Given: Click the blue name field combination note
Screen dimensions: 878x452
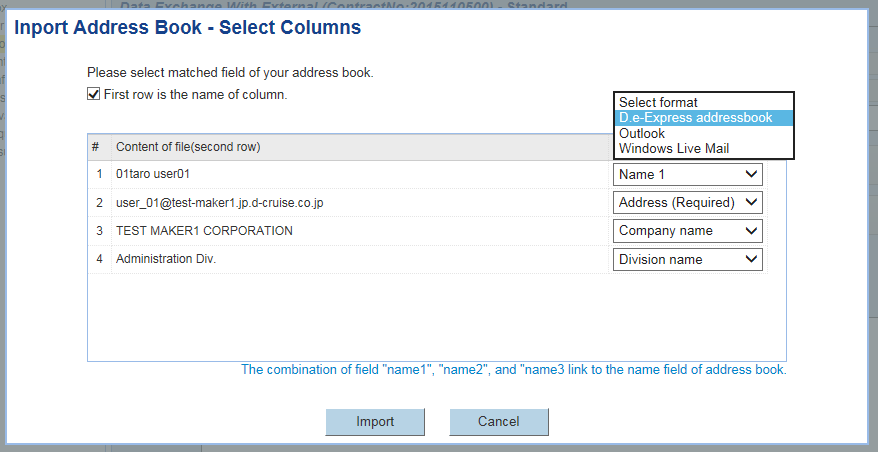Looking at the screenshot, I should coord(513,369).
